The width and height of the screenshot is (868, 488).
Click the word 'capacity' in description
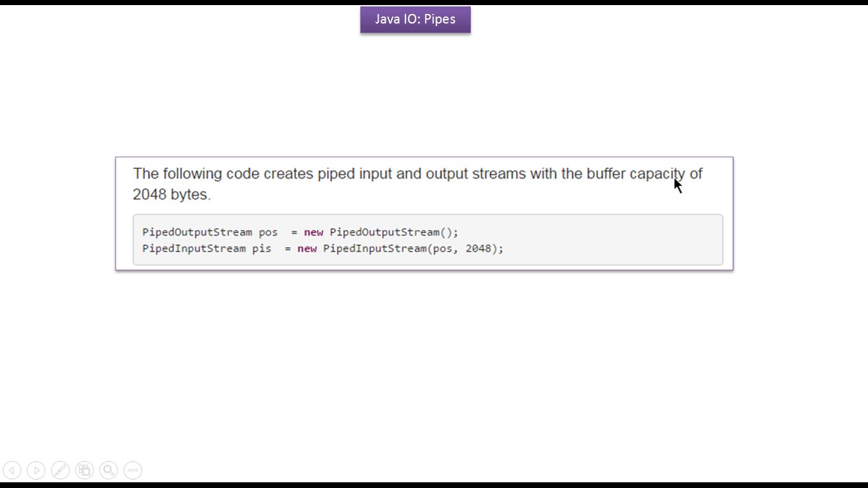point(657,174)
